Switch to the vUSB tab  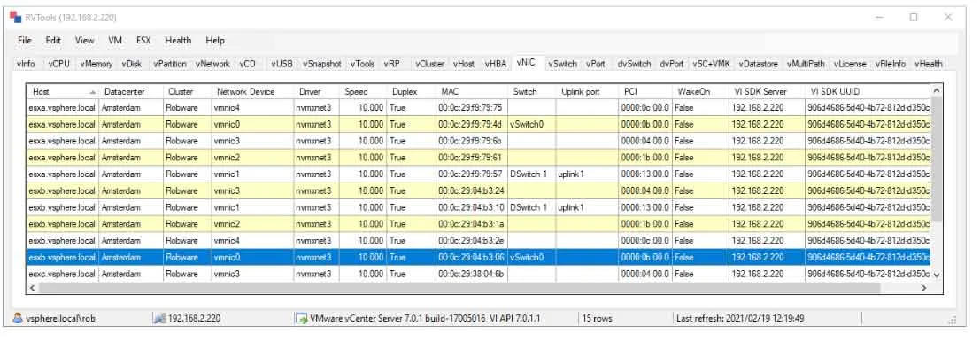coord(282,64)
